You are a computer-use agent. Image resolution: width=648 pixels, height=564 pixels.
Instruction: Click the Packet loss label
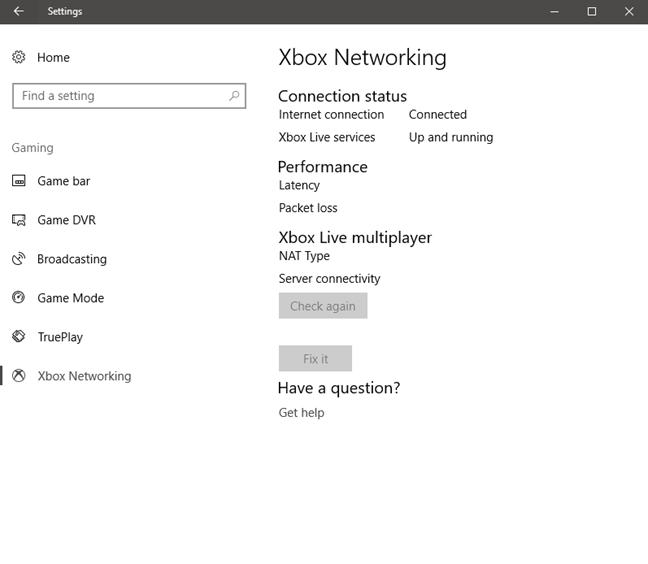308,208
